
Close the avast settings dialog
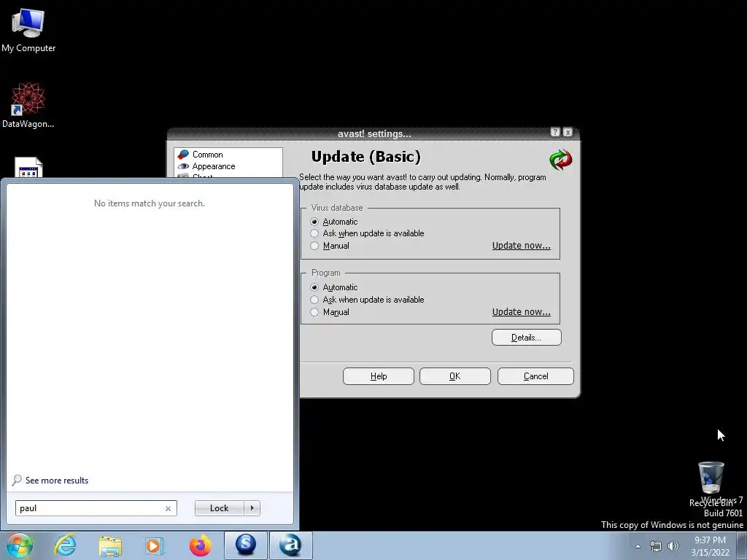568,133
